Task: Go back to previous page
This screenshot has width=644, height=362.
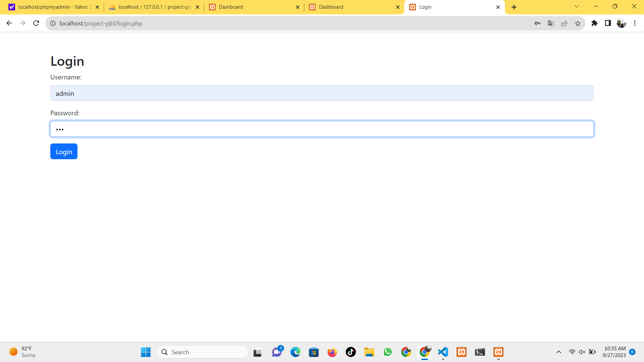Action: 9,23
